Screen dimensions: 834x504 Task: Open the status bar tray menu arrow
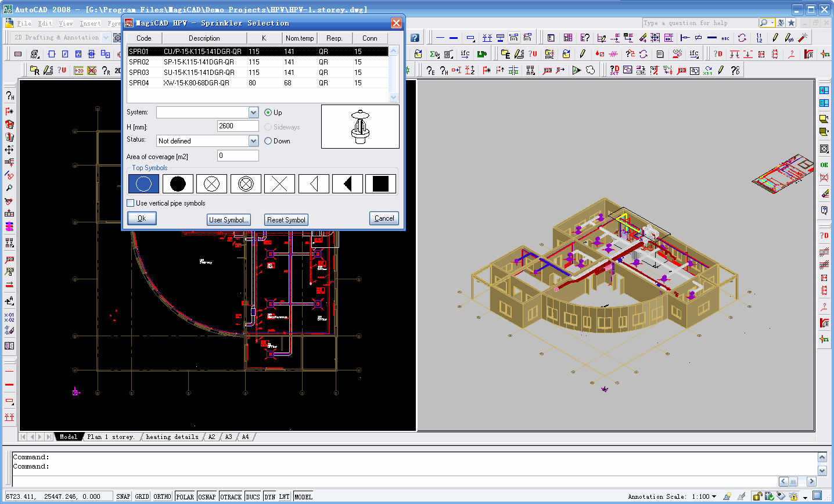pos(805,497)
